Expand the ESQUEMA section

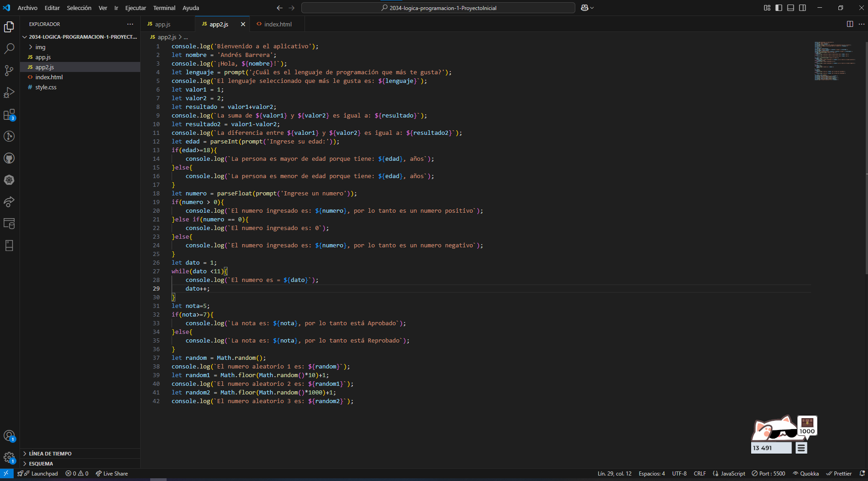click(x=81, y=464)
